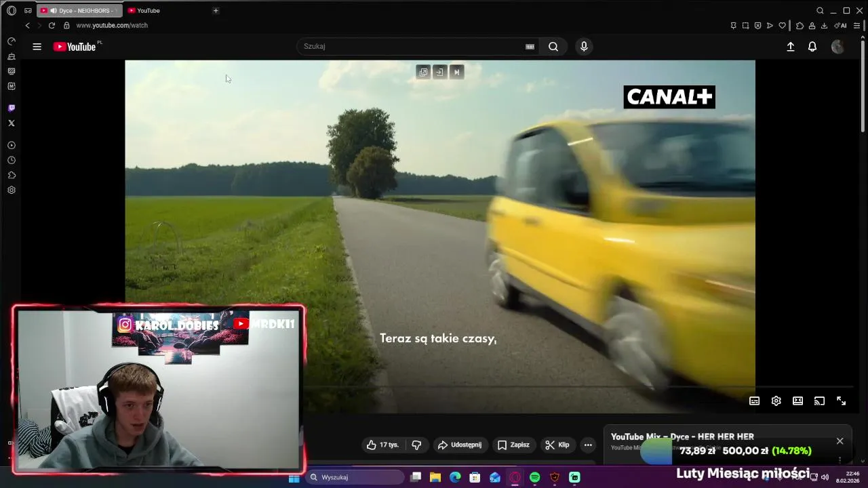The width and height of the screenshot is (868, 488).
Task: Open the on-screen keyboard in search box
Action: [530, 47]
